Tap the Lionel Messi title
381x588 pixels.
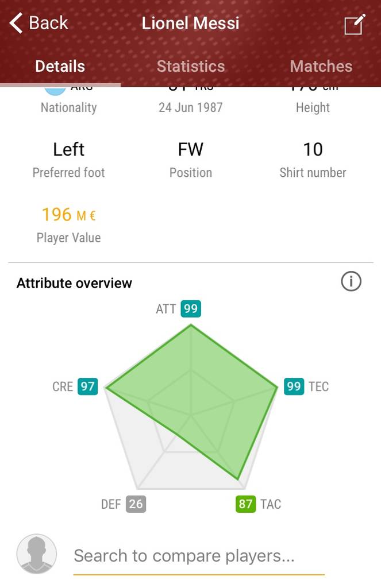point(190,23)
